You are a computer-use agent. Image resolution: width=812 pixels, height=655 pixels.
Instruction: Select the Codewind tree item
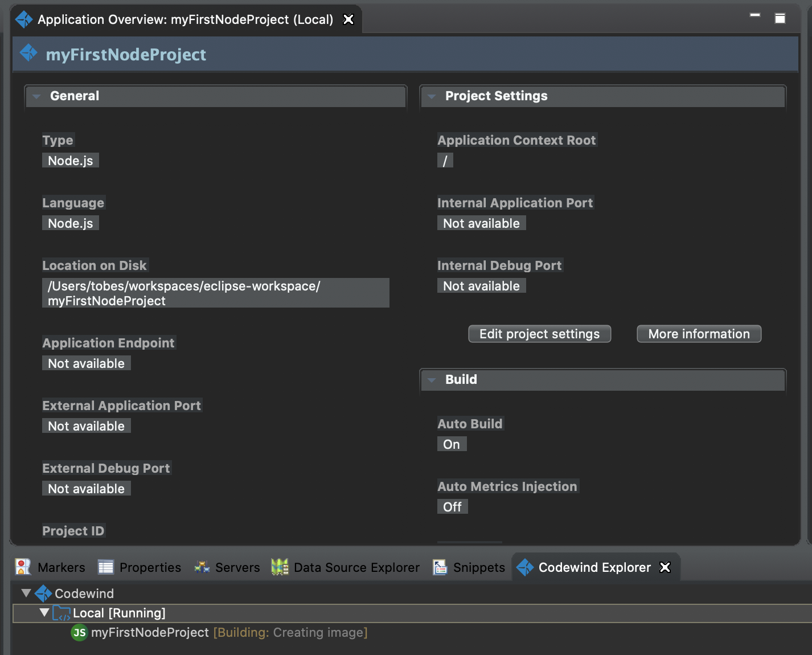point(84,593)
